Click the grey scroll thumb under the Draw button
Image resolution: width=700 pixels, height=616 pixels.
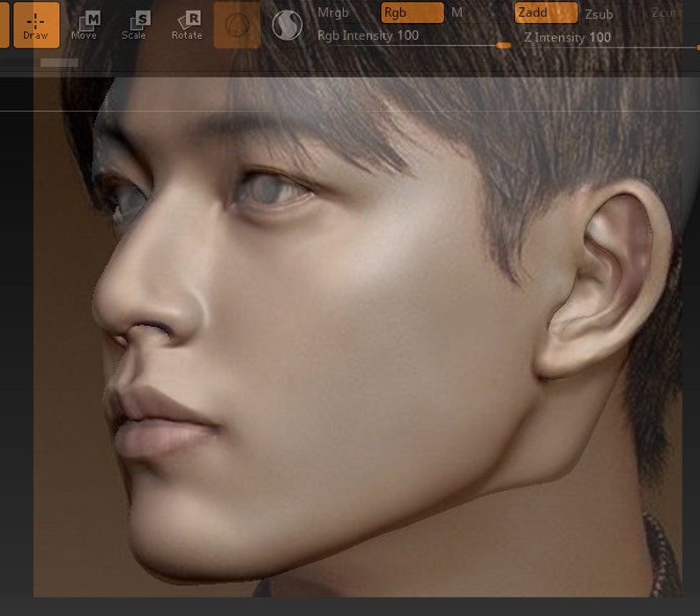point(59,63)
